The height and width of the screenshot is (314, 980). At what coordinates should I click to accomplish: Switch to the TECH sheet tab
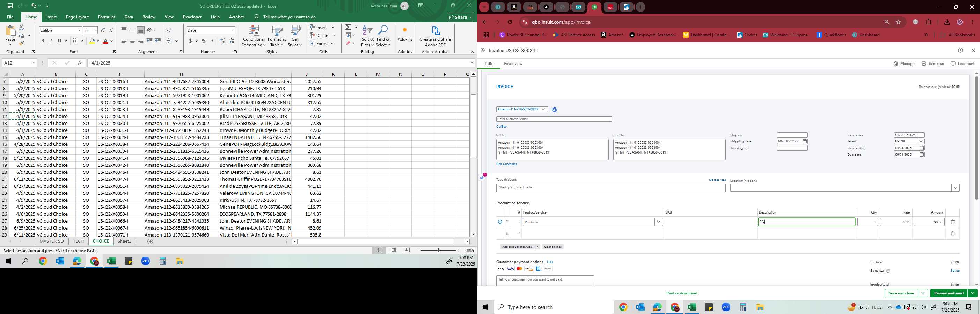[x=78, y=241]
